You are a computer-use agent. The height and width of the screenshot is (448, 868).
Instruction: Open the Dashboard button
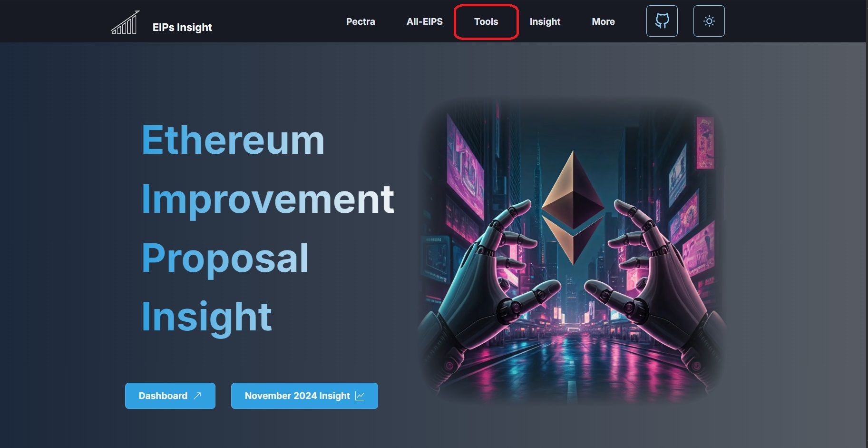tap(170, 396)
